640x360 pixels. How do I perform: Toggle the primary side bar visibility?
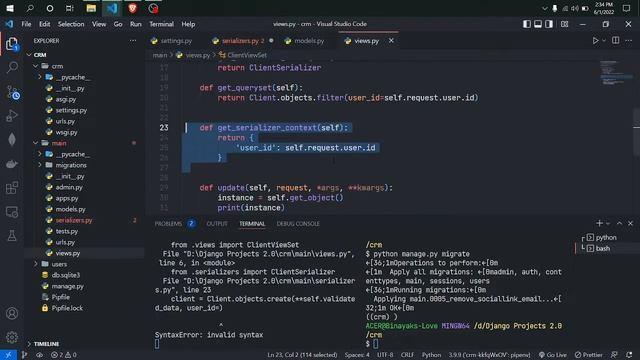point(527,24)
